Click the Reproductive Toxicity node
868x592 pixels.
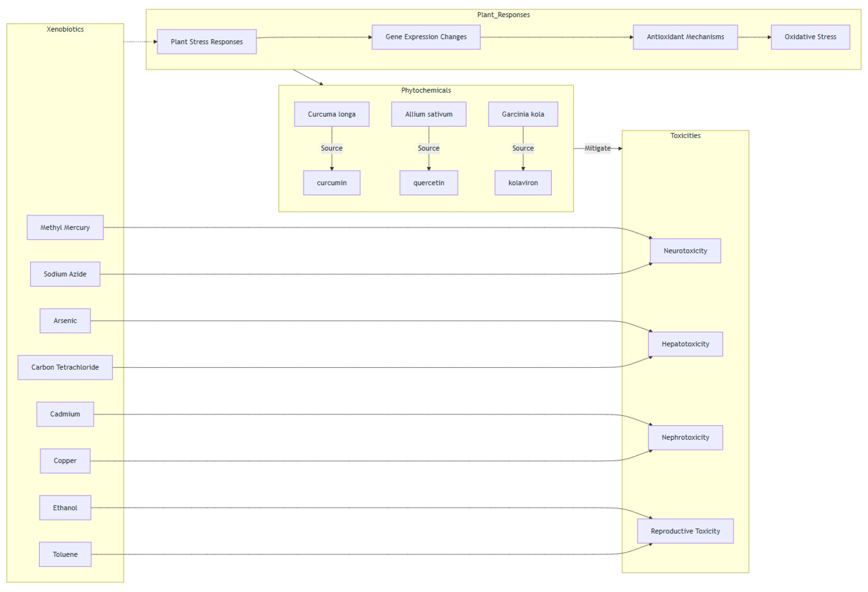[x=685, y=531]
